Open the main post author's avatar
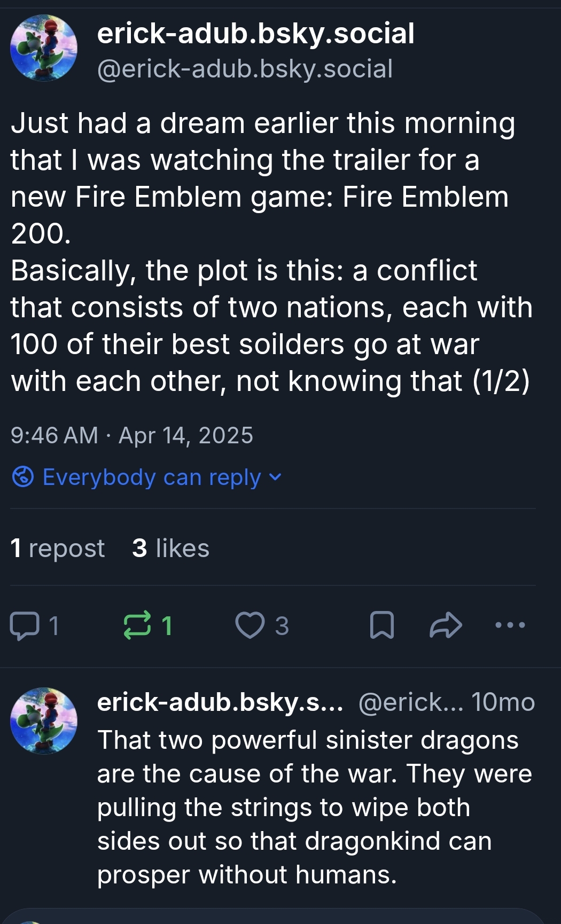 pyautogui.click(x=44, y=48)
